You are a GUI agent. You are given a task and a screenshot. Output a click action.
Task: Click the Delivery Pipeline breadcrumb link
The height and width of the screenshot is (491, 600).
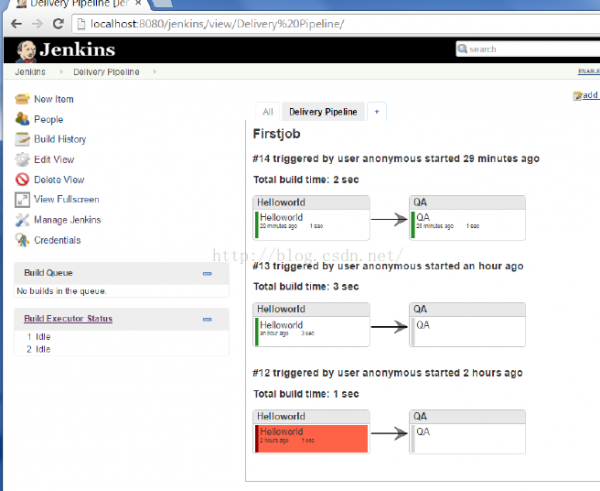pyautogui.click(x=106, y=72)
